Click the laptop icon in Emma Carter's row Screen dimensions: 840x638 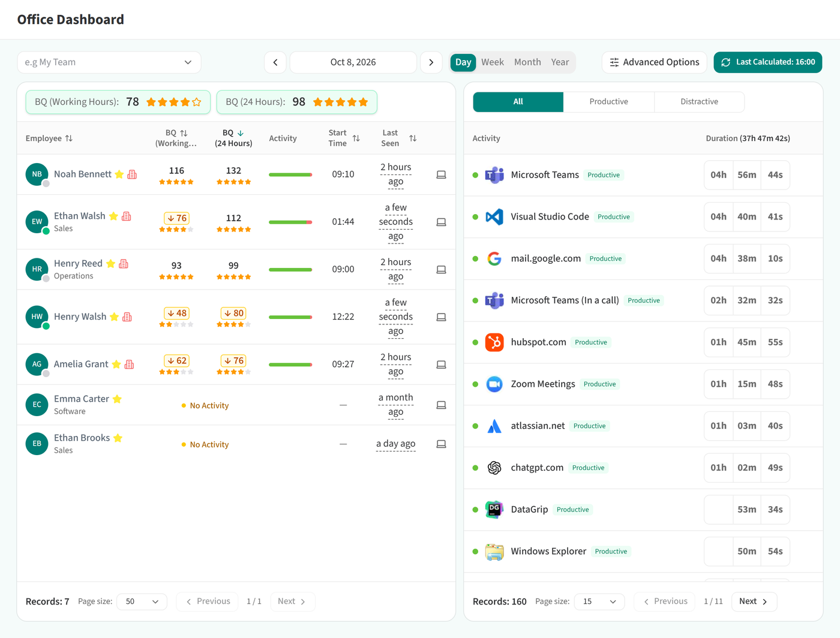pyautogui.click(x=441, y=405)
